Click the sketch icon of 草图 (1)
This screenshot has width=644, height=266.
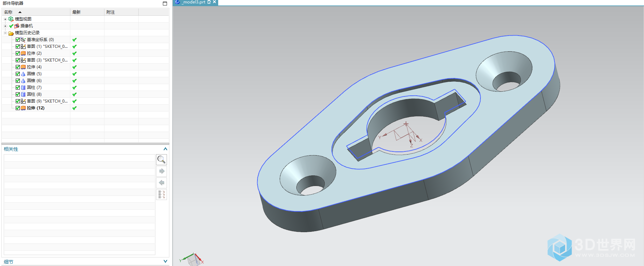[23, 46]
